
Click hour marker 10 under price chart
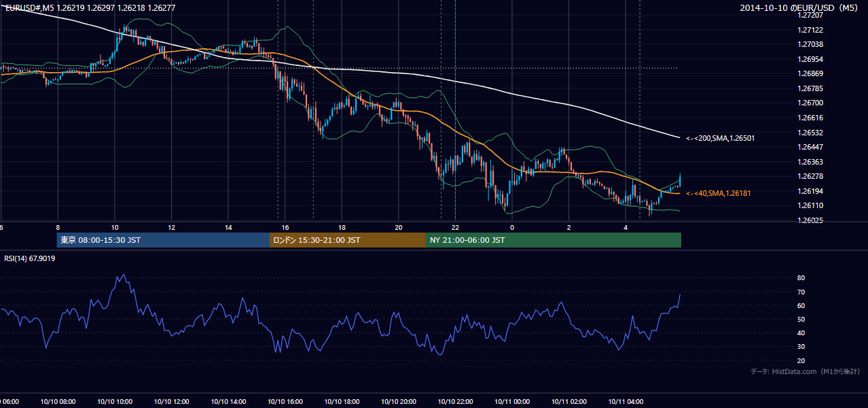coord(114,227)
